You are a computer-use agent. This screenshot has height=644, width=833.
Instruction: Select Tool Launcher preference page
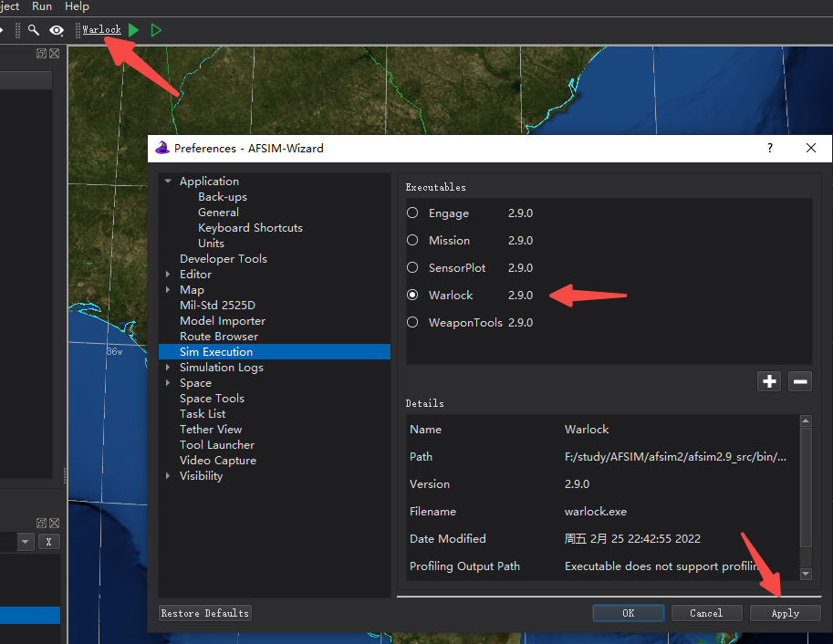(x=217, y=445)
